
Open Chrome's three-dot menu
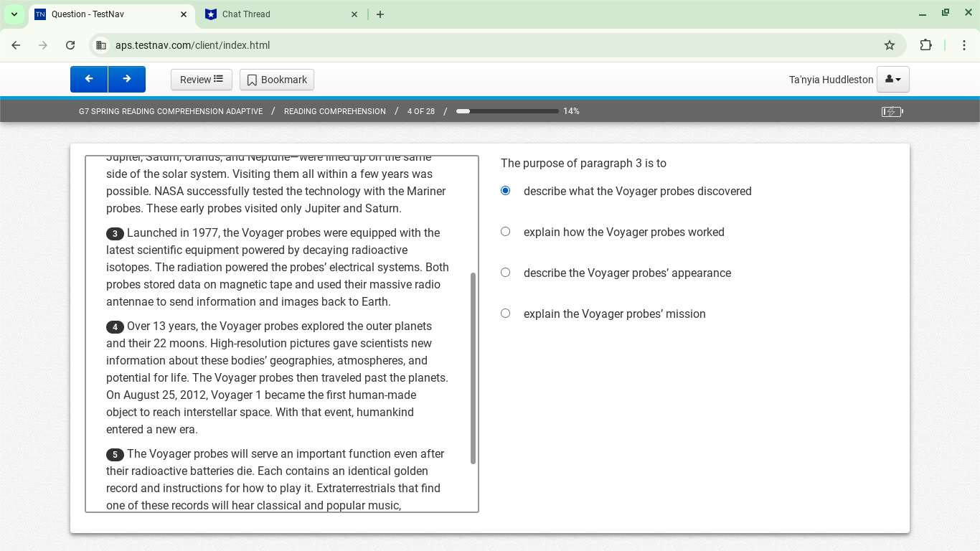[964, 44]
